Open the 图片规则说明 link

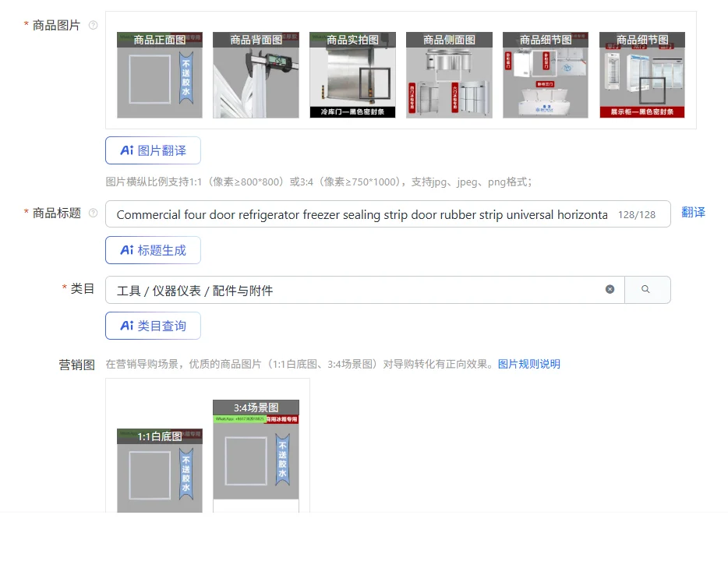pyautogui.click(x=528, y=364)
